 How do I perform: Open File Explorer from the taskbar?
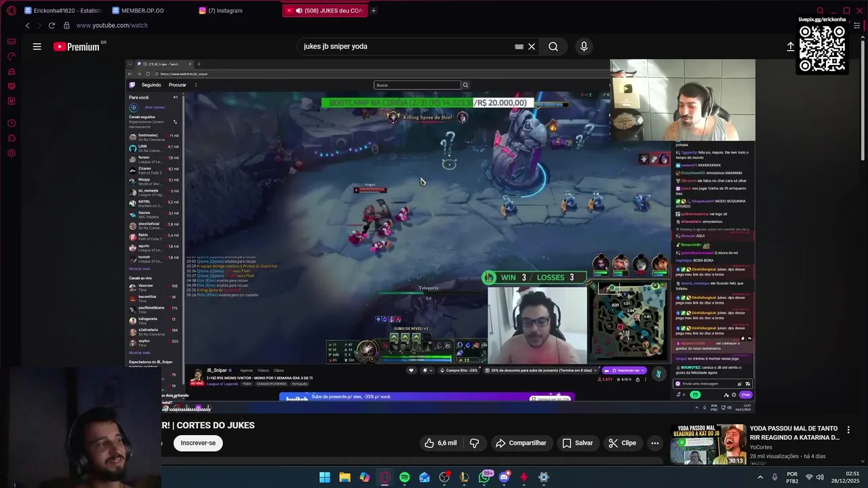(344, 477)
